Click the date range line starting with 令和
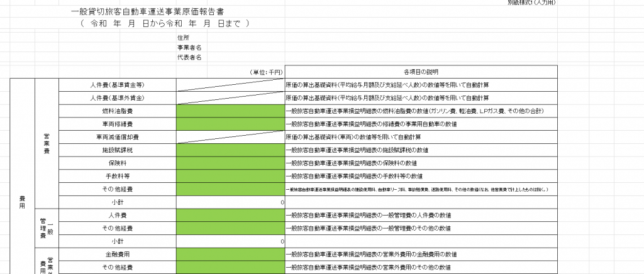 click(x=165, y=24)
